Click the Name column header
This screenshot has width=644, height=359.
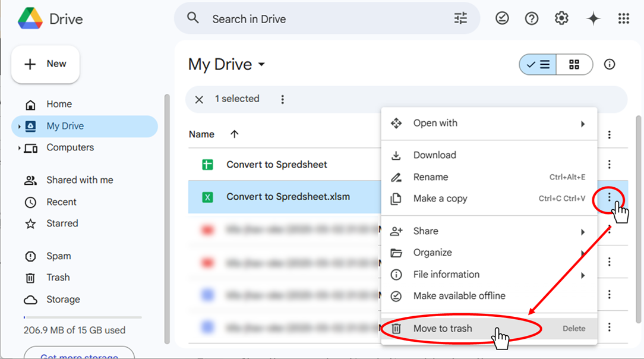[x=201, y=134]
